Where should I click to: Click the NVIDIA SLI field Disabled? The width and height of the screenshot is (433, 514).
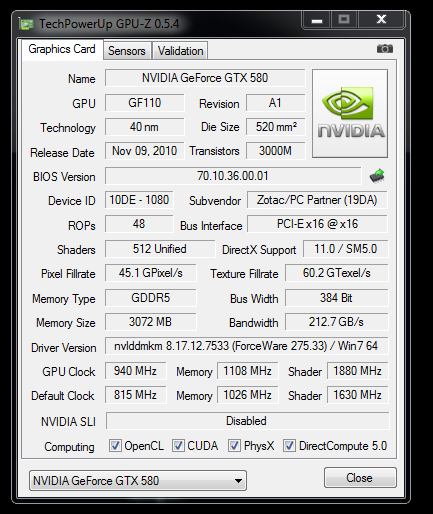[247, 421]
